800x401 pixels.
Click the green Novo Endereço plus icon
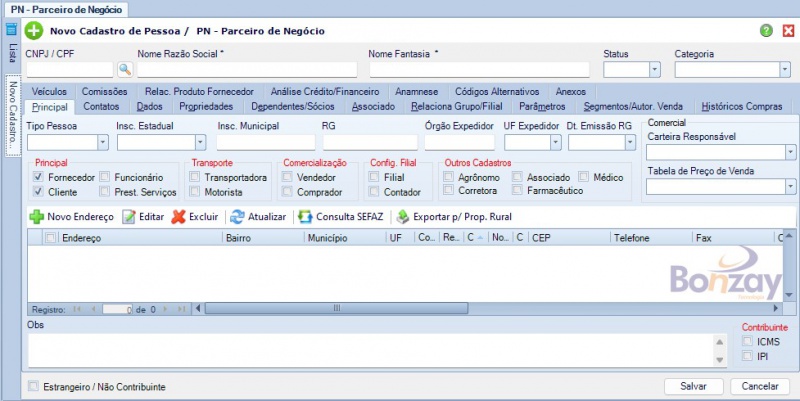36,217
